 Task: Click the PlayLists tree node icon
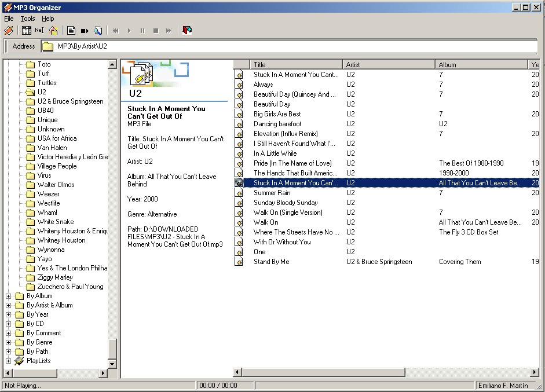coord(19,361)
